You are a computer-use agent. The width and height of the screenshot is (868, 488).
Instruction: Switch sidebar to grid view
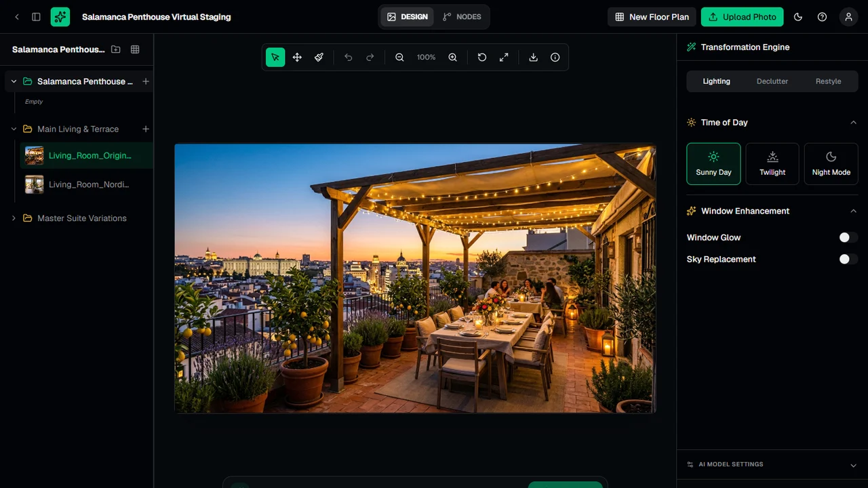(x=135, y=49)
